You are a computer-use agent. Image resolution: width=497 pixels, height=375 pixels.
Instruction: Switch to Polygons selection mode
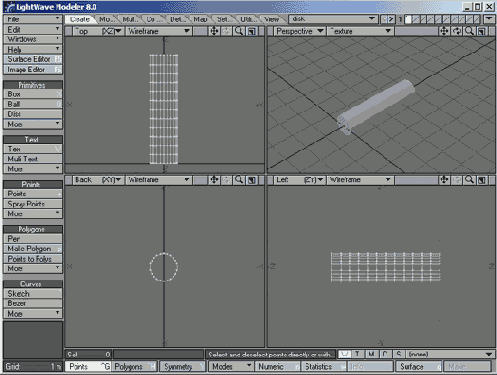coord(134,367)
